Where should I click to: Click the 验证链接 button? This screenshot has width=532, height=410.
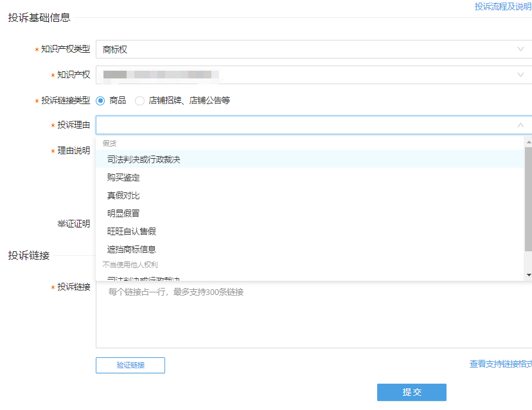pyautogui.click(x=130, y=365)
